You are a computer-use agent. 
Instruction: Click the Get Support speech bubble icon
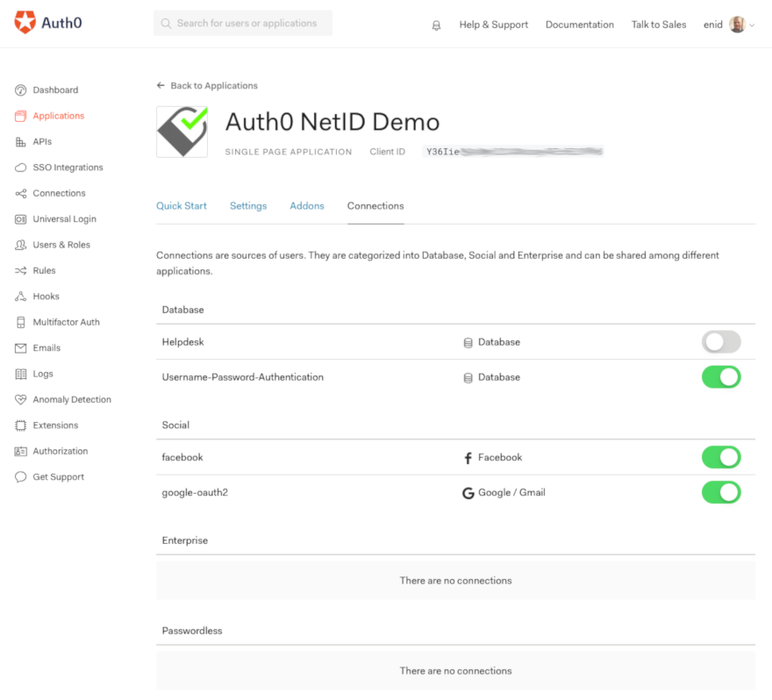coord(21,477)
